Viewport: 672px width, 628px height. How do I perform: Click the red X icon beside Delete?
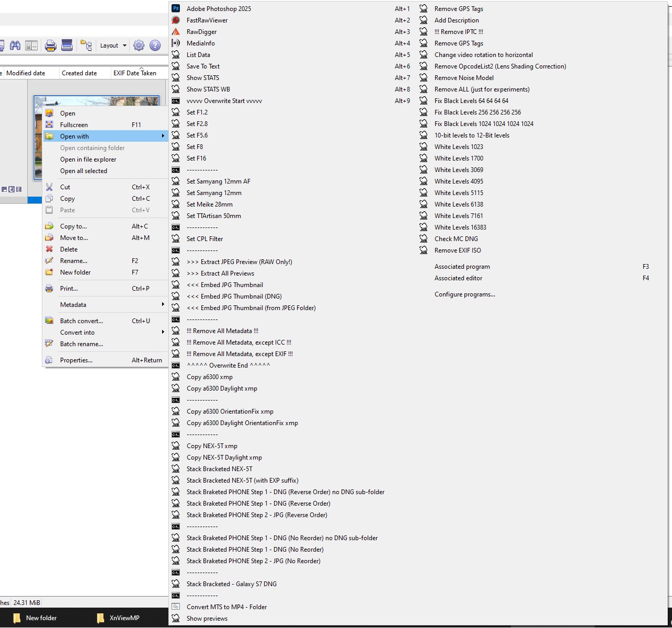49,249
